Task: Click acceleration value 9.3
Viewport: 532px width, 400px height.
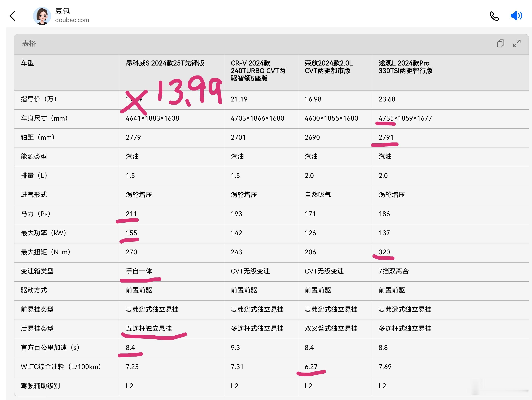Action: (235, 348)
